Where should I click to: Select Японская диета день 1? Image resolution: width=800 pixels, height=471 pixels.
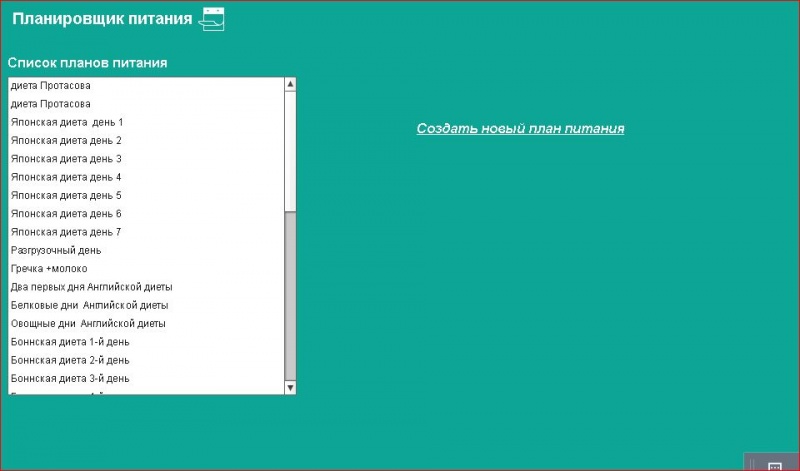tap(66, 122)
